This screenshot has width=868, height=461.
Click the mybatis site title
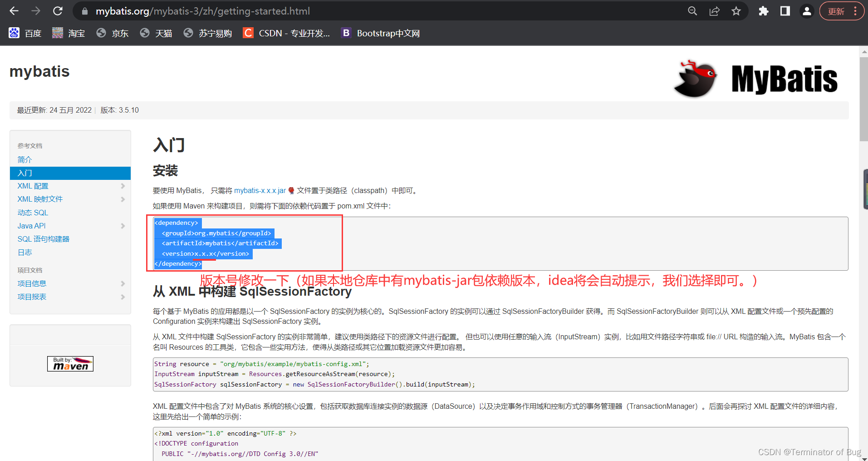tap(39, 71)
